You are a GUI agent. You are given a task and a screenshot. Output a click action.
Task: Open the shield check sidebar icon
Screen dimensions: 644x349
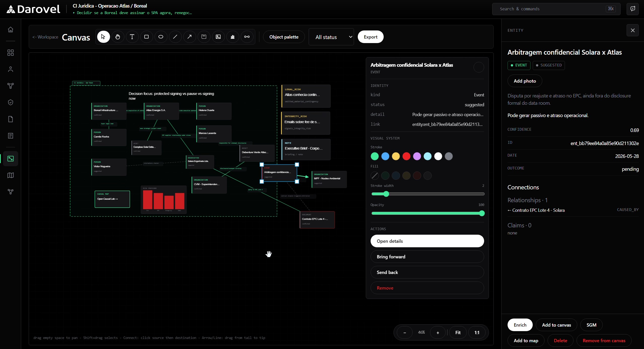pos(11,102)
